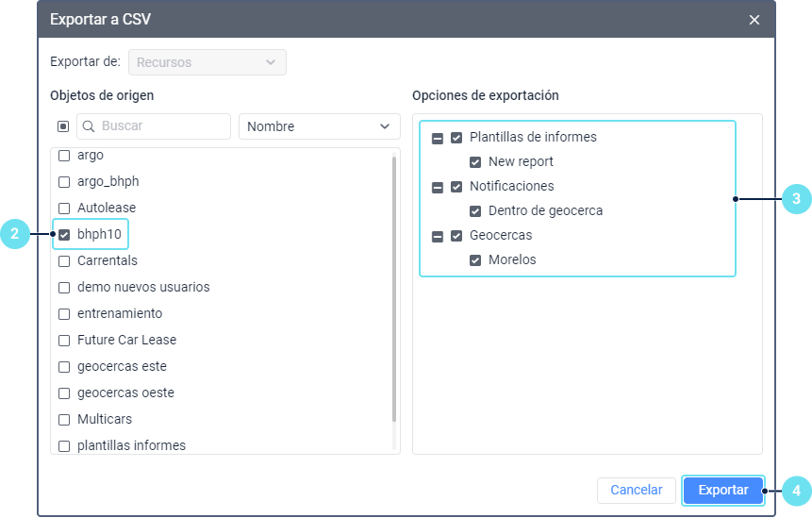The image size is (812, 518).
Task: Collapse the Plantillas de informes group
Action: (x=438, y=138)
